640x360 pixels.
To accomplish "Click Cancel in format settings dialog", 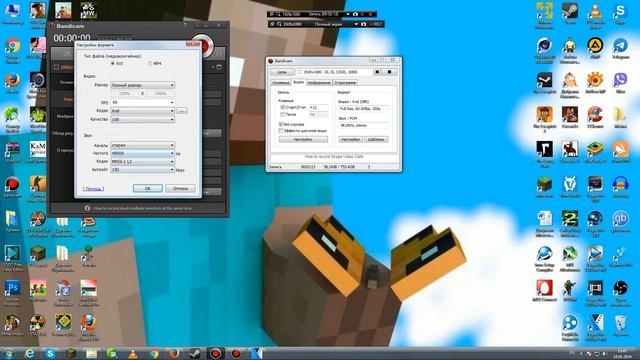I will [180, 189].
